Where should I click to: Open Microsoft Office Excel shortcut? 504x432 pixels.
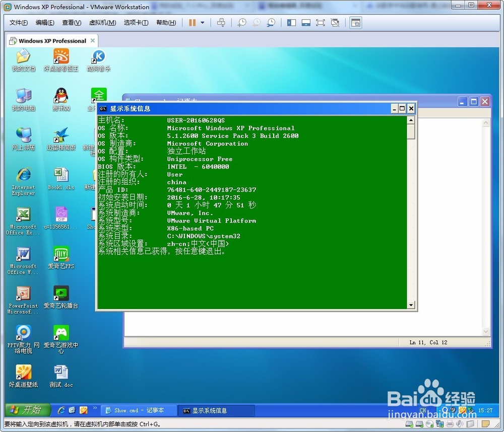tap(24, 222)
